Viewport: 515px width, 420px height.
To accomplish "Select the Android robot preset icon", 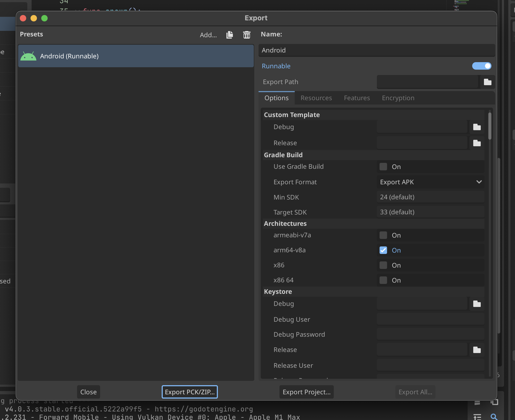I will 28,56.
